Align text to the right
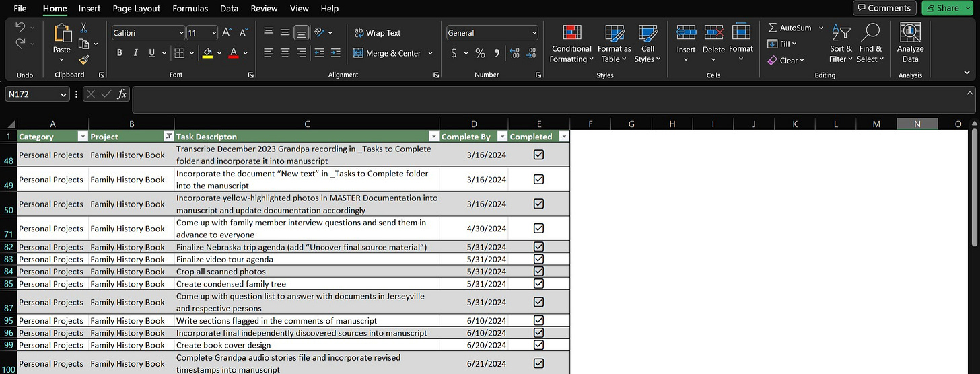The width and height of the screenshot is (980, 374). [x=301, y=53]
